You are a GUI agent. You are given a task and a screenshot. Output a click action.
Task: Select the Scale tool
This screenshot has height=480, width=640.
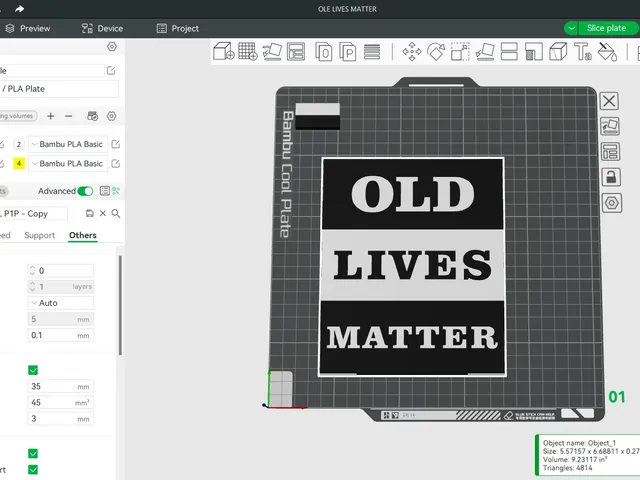[x=460, y=52]
